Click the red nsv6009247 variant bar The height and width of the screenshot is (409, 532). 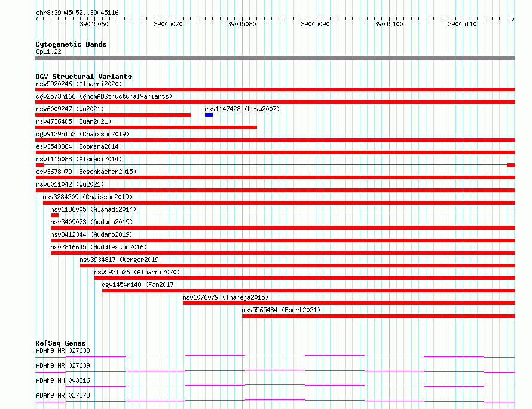[x=113, y=115]
